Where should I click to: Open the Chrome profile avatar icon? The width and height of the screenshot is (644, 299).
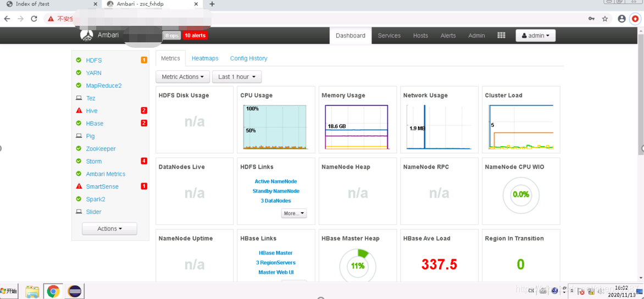[x=622, y=19]
